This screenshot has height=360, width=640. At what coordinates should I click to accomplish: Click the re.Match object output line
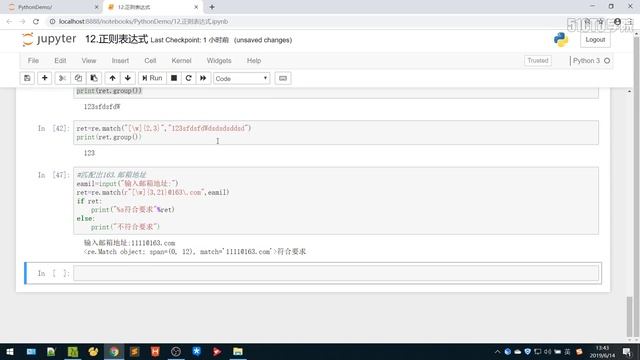tap(195, 252)
